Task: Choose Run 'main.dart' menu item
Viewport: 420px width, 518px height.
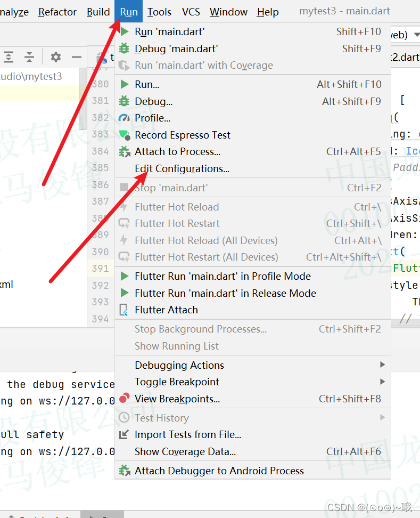Action: [x=253, y=32]
